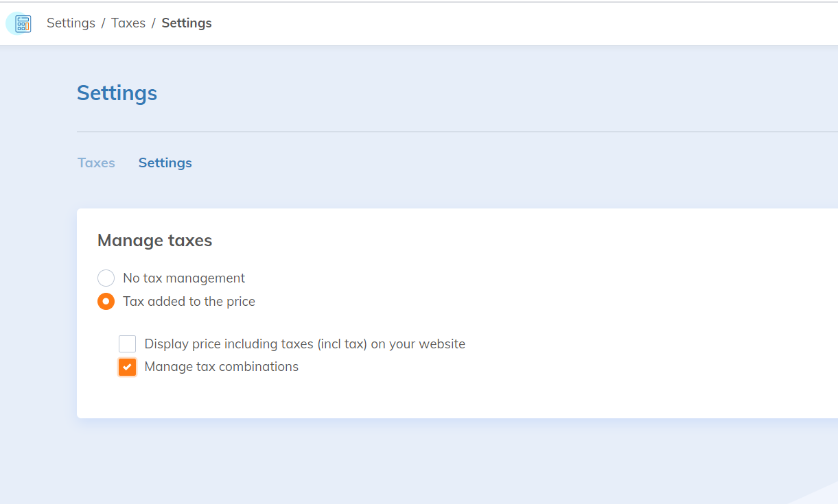Click the large blue Settings page heading

point(117,93)
